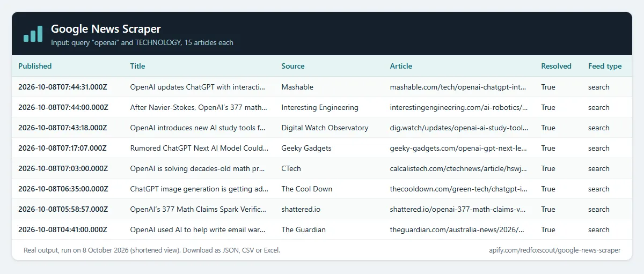This screenshot has width=644, height=274.
Task: Click The Cool Down source cell
Action: click(x=307, y=189)
